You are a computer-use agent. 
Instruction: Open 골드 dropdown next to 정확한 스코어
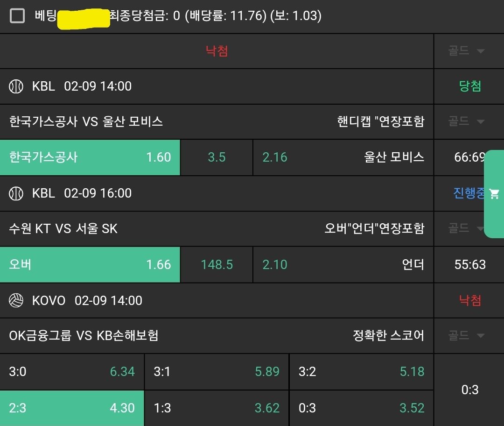coord(467,336)
